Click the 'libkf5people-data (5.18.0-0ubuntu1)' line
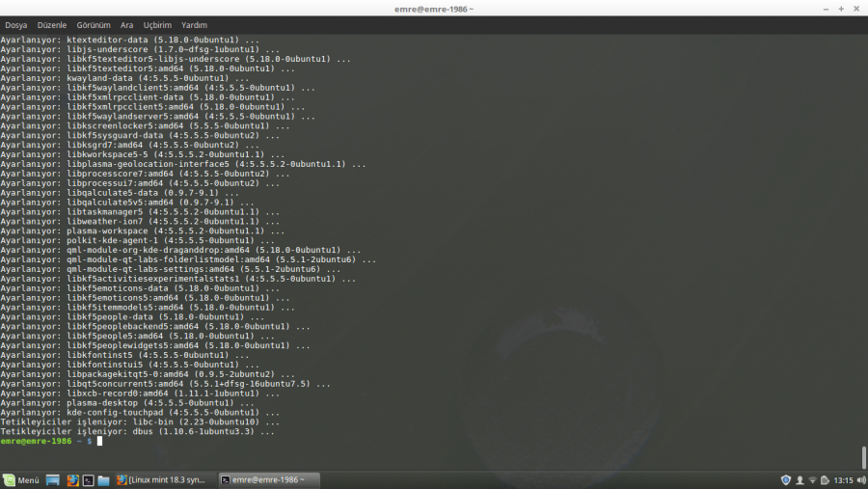 coord(132,317)
